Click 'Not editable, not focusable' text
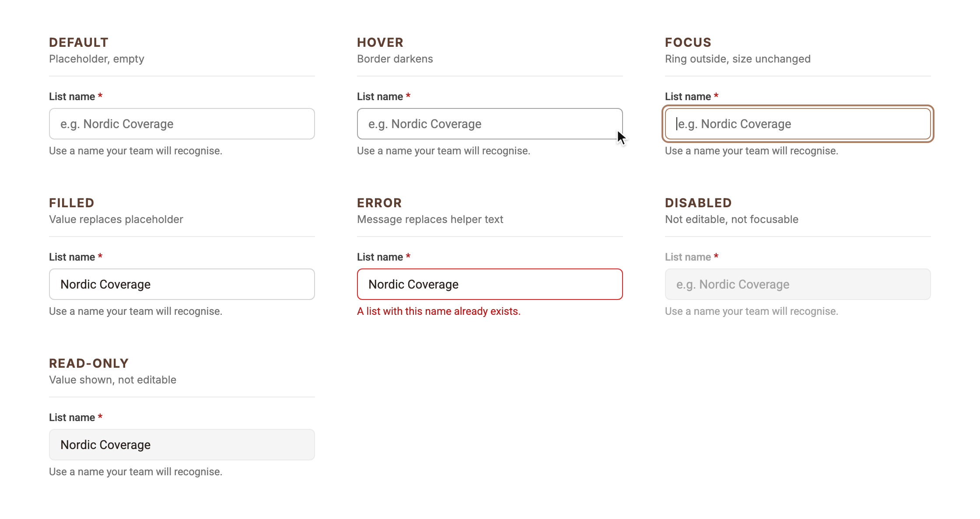Screen dimensions: 980x519 pos(731,219)
